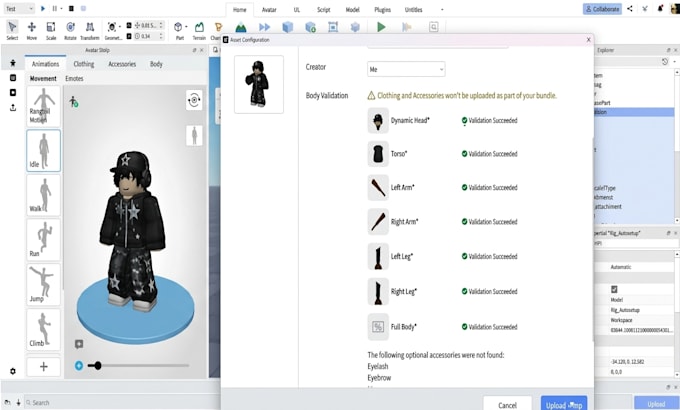
Task: Click the plus button to add animation
Action: (x=43, y=367)
